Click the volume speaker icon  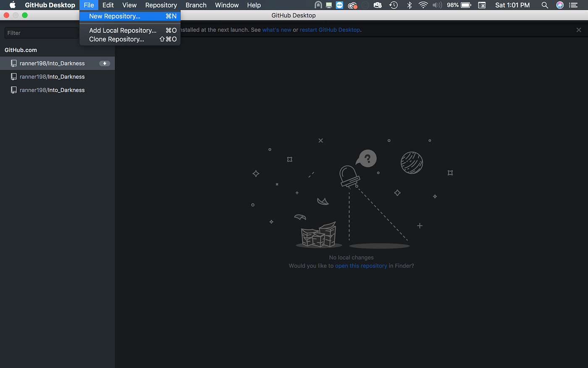437,5
